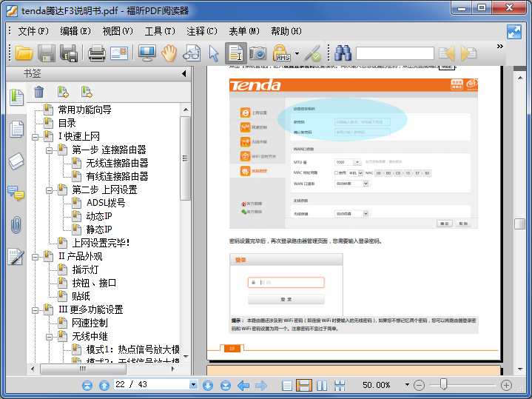Click the add new bookmark icon
The image size is (532, 399).
(63, 92)
